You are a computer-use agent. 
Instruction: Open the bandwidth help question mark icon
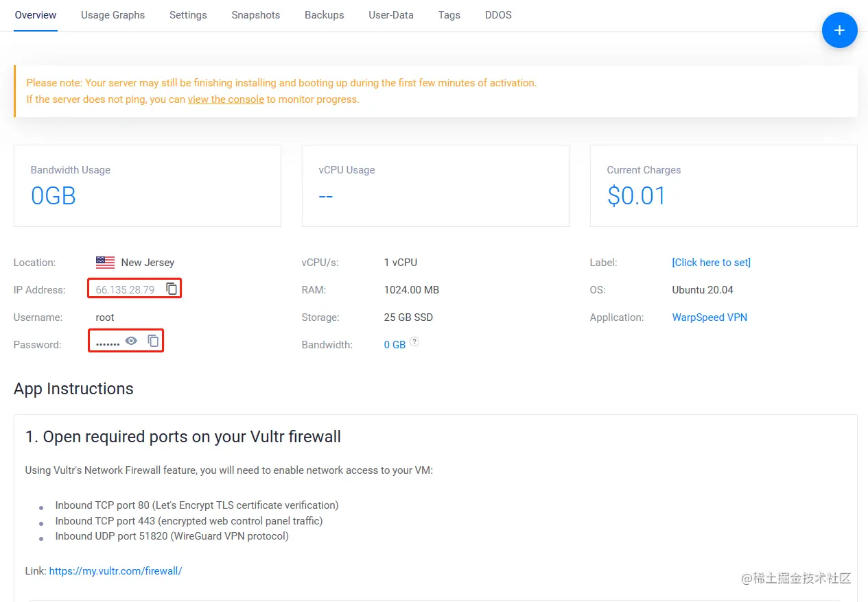(414, 341)
